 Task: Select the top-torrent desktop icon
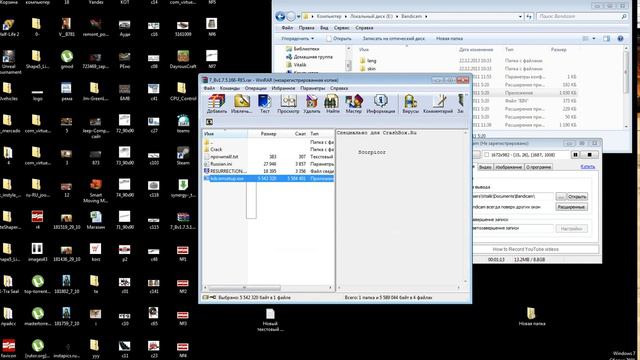(38, 284)
